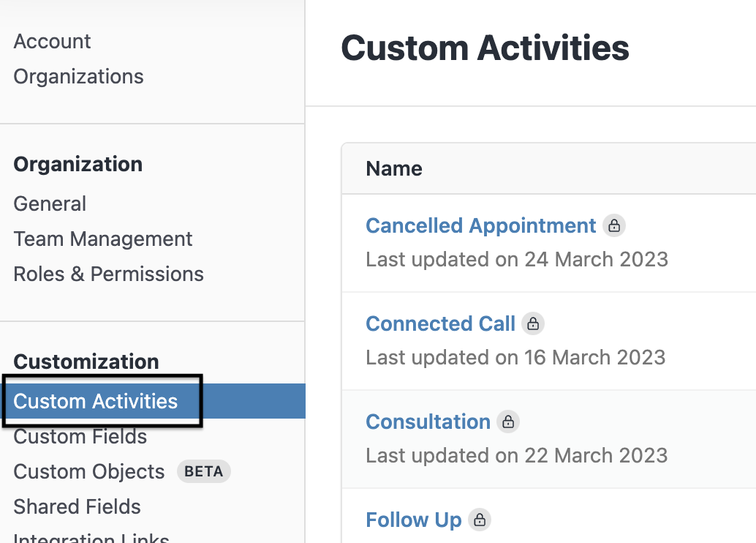Select Custom Activities in the sidebar
This screenshot has height=543, width=756.
point(95,401)
